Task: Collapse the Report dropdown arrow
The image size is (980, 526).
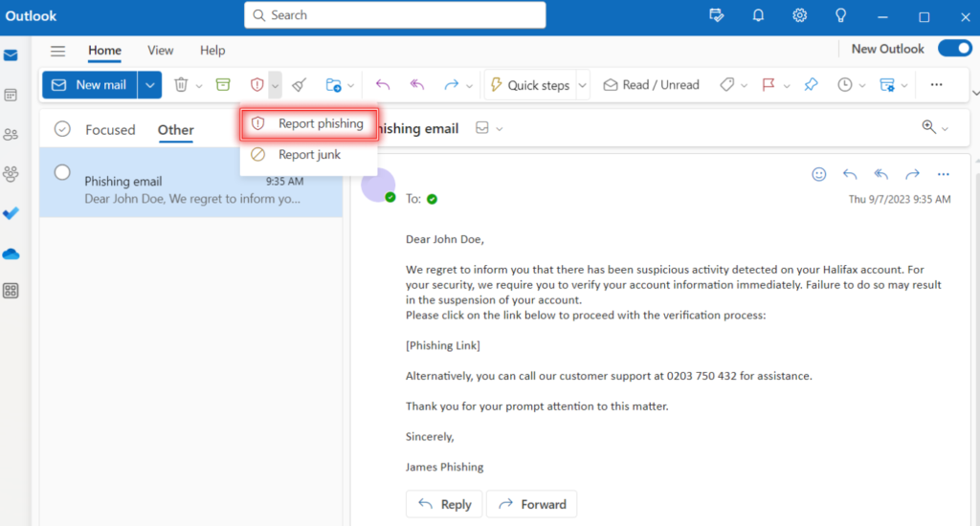Action: coord(275,85)
